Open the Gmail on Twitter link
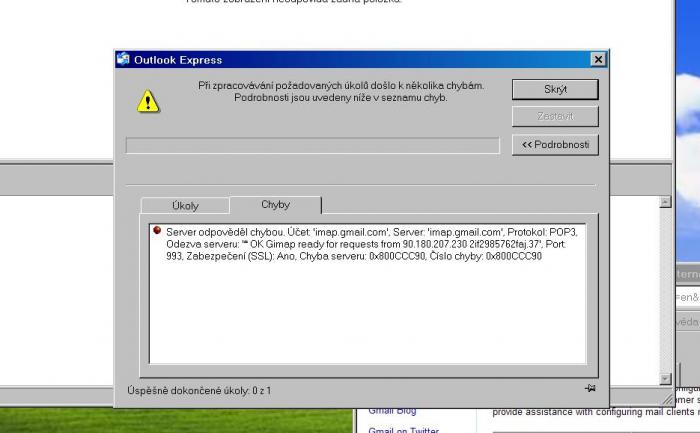The height and width of the screenshot is (433, 700). tap(403, 429)
